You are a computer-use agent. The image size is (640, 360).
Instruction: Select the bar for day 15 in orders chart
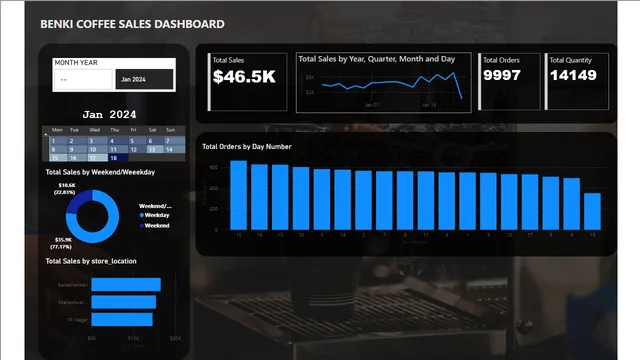coord(238,195)
